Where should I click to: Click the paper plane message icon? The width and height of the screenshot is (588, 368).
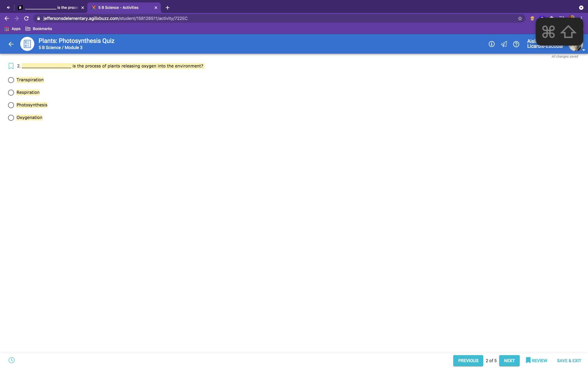tap(504, 44)
